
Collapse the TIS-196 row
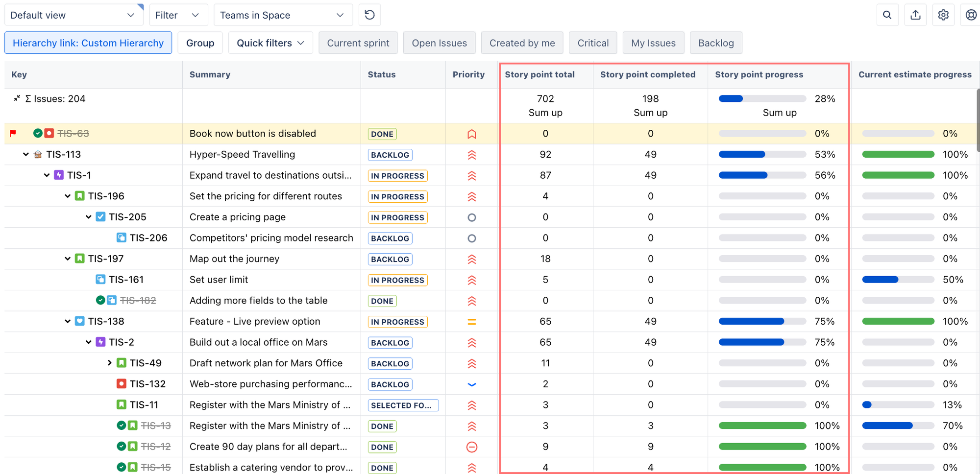(x=68, y=196)
